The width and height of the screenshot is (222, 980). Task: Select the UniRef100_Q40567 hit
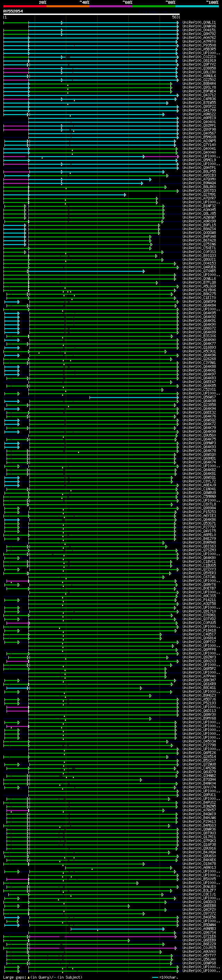[x=199, y=133]
